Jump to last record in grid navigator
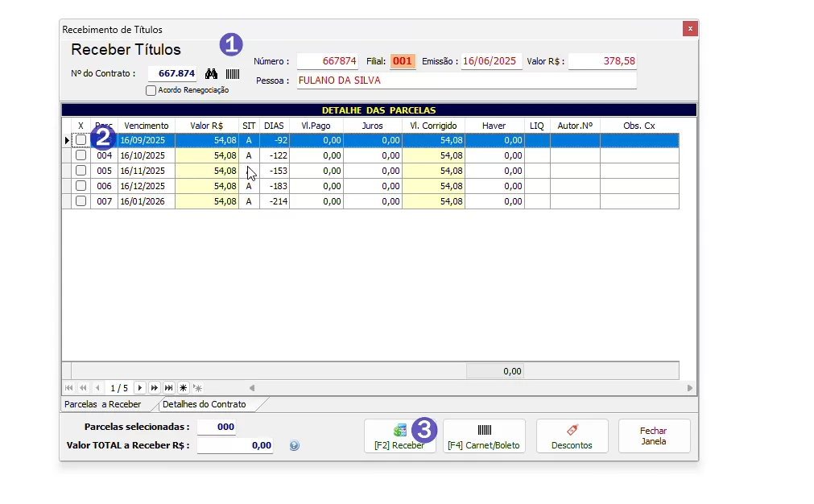 (168, 388)
